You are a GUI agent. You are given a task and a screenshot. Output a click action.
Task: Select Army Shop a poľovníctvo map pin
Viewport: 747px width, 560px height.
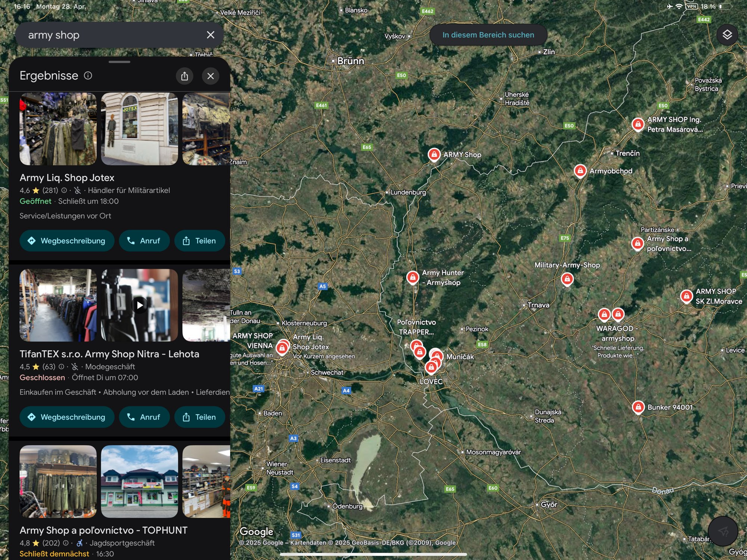coord(638,243)
